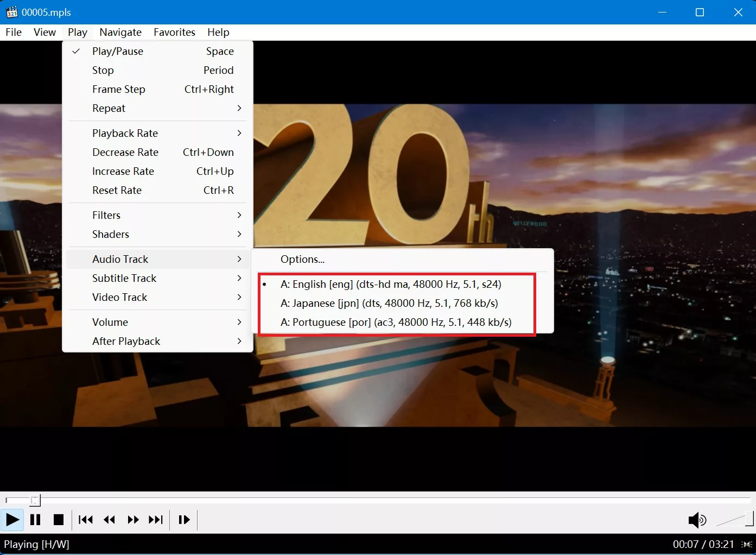Open the Navigate menu
The height and width of the screenshot is (555, 756).
[120, 32]
